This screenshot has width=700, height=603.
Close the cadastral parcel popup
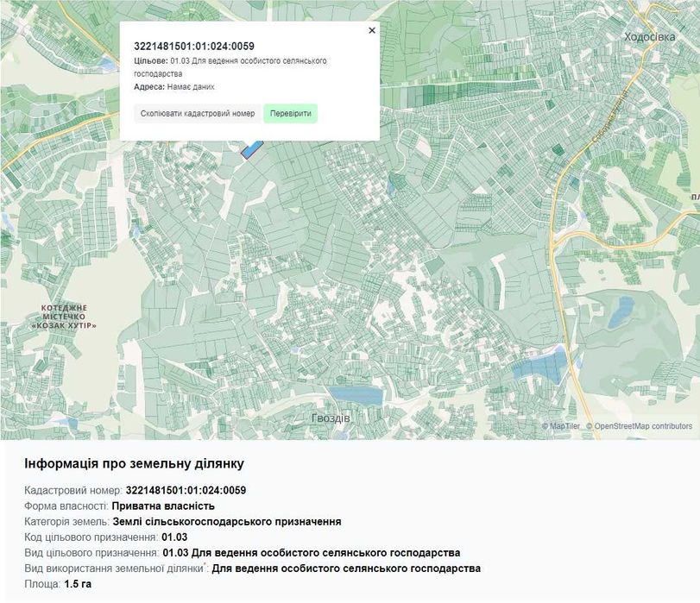372,30
